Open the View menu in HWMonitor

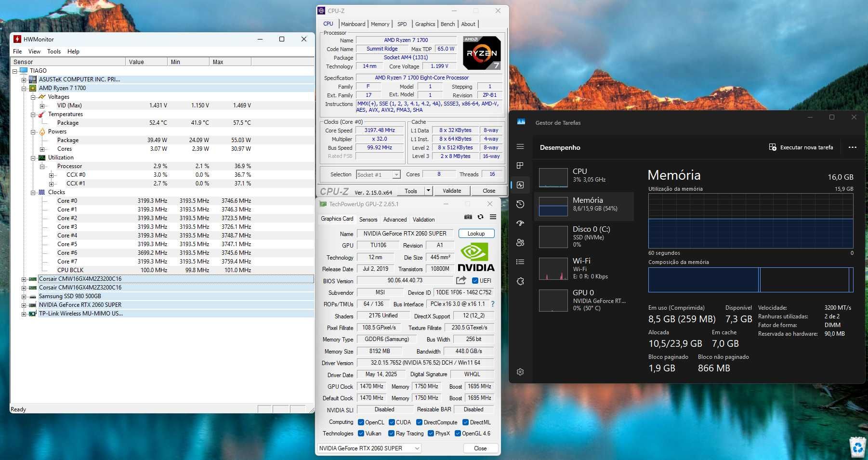coord(34,52)
